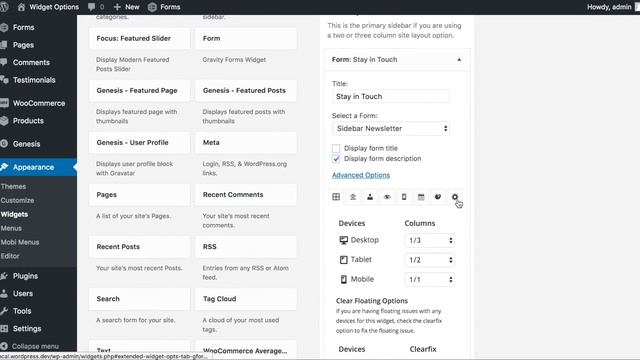640x360 pixels.
Task: Click the widget Title input field
Action: pos(391,97)
